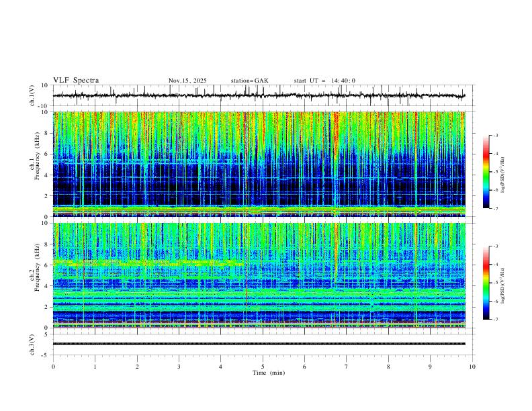Click the '-7' label on ch.2 colorbar
Image resolution: width=532 pixels, height=411 pixels.
[495, 319]
